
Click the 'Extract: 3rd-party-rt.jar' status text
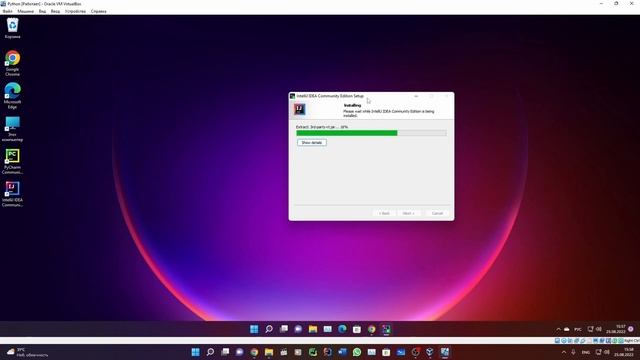322,127
